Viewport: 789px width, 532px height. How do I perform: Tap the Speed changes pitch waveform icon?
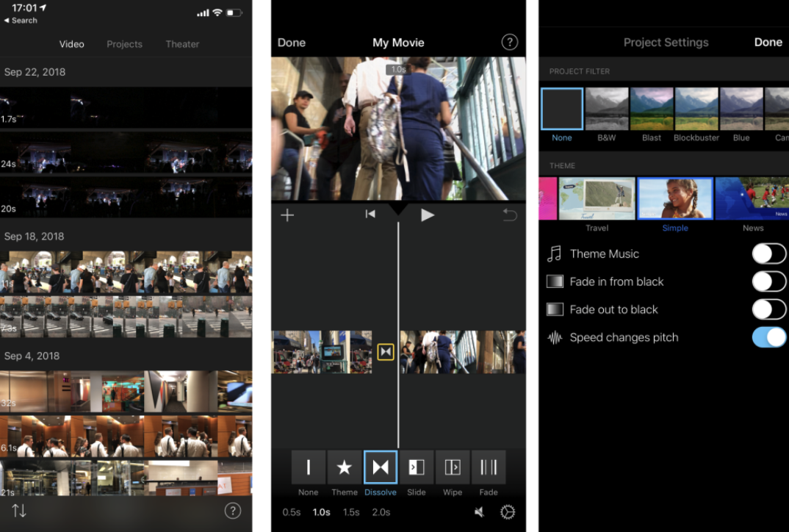(x=555, y=337)
